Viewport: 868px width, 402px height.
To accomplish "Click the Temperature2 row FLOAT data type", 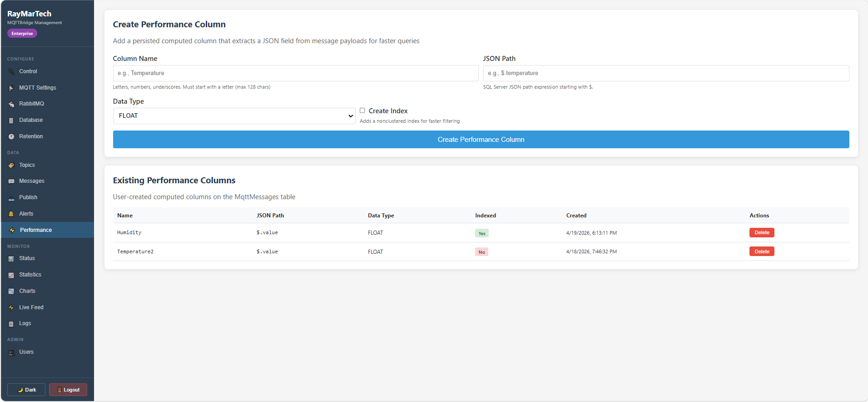I will pos(376,252).
